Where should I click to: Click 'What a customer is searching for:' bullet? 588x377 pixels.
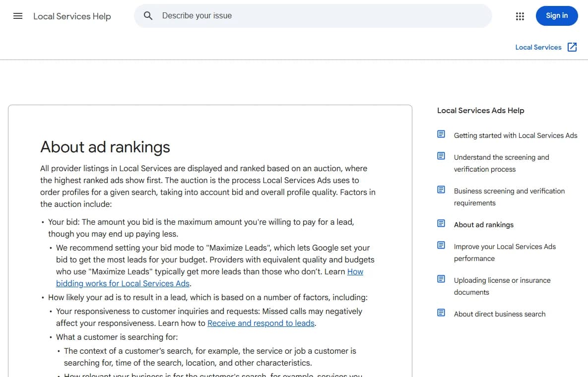117,337
